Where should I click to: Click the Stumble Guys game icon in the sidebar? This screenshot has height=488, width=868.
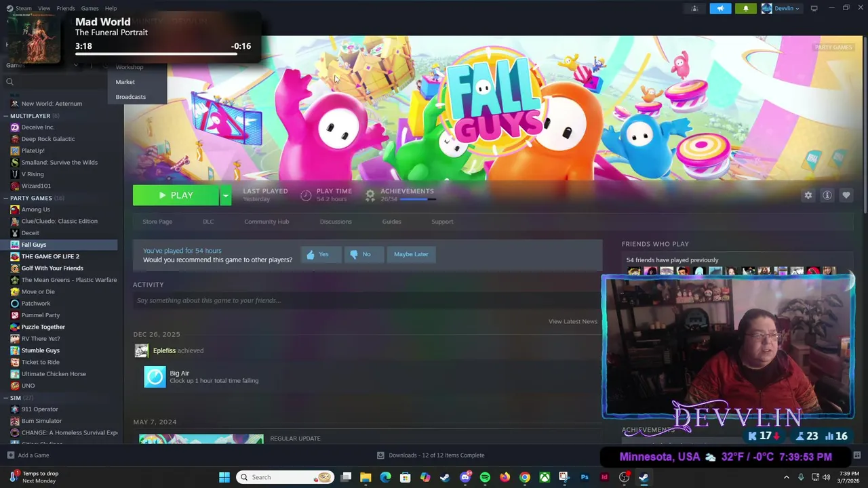point(15,350)
